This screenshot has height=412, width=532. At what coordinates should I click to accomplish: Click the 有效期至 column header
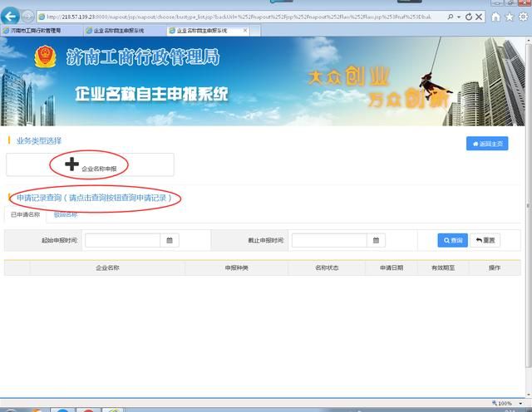coord(443,268)
